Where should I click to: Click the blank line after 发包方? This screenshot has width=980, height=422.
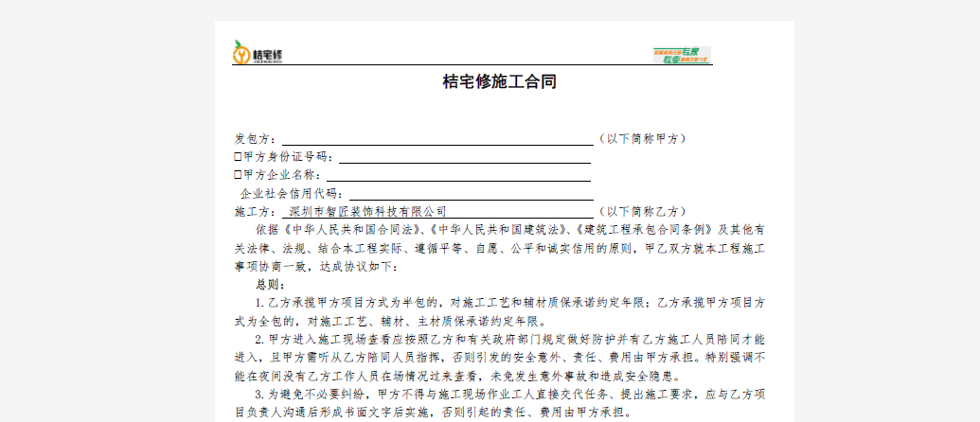click(x=437, y=138)
